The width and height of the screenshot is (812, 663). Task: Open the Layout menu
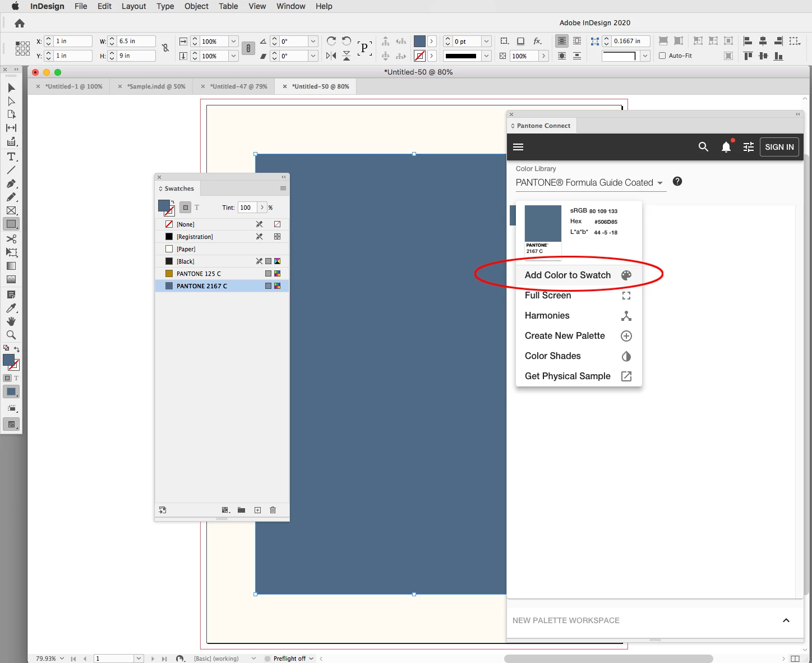tap(133, 6)
